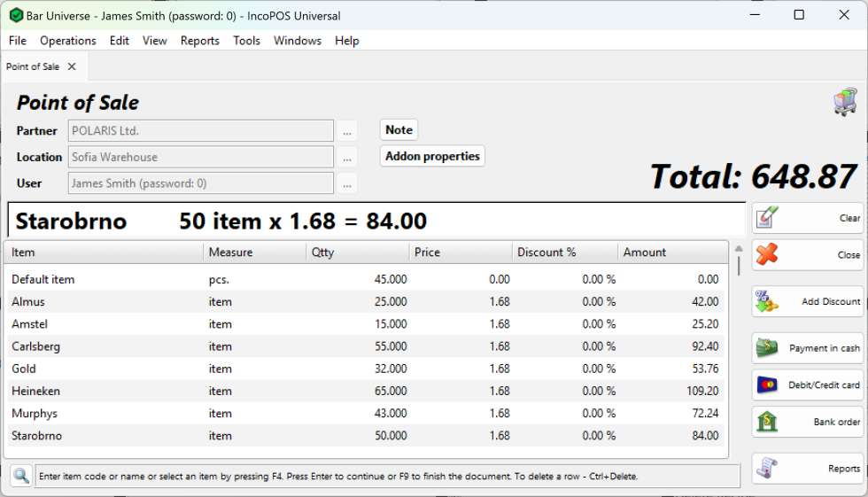Select the Default item row
The image size is (868, 497).
[x=365, y=279]
